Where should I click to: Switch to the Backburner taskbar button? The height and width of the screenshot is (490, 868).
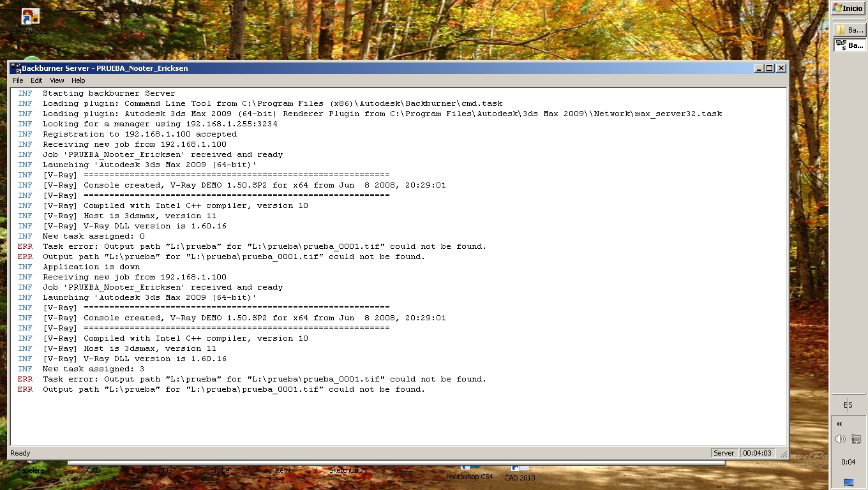pyautogui.click(x=849, y=45)
